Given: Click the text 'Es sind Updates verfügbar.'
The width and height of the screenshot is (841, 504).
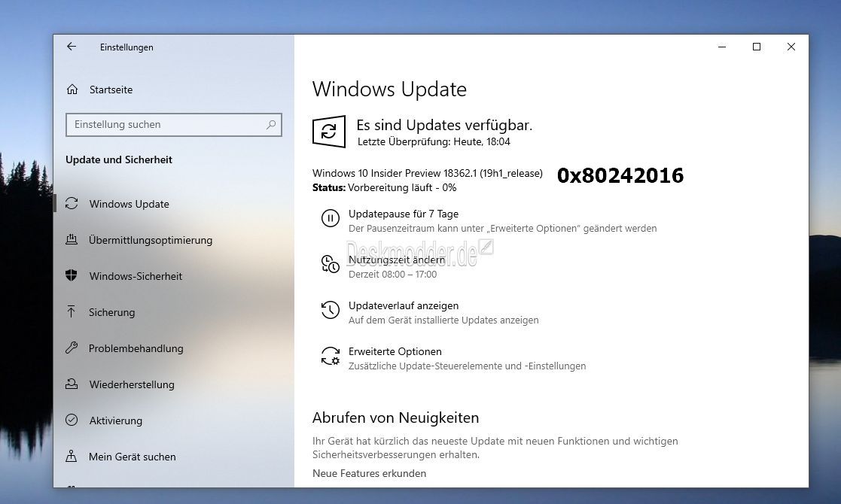Looking at the screenshot, I should [444, 126].
